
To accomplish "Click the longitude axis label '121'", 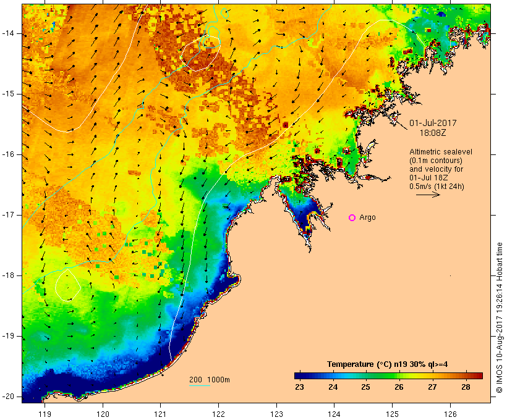I will coord(160,414).
